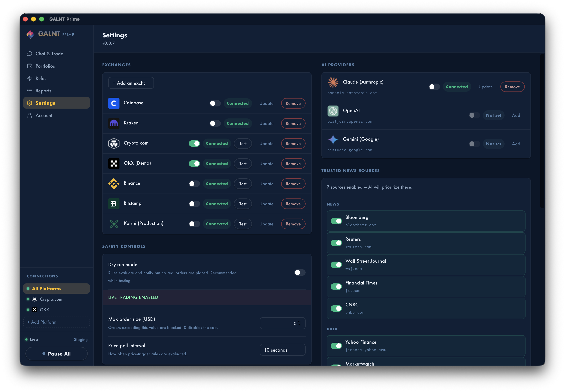Add a Gemini (Google) API key
Image resolution: width=565 pixels, height=392 pixels.
point(516,144)
